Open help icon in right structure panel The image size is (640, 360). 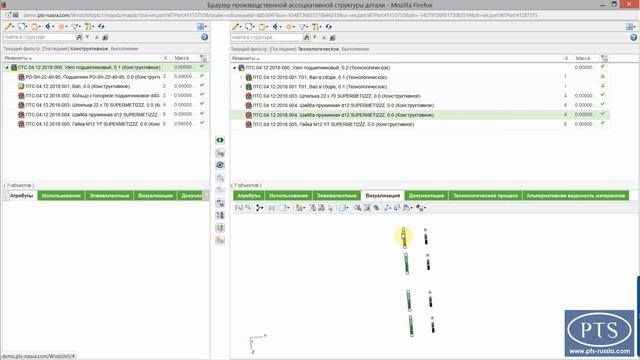(x=633, y=37)
